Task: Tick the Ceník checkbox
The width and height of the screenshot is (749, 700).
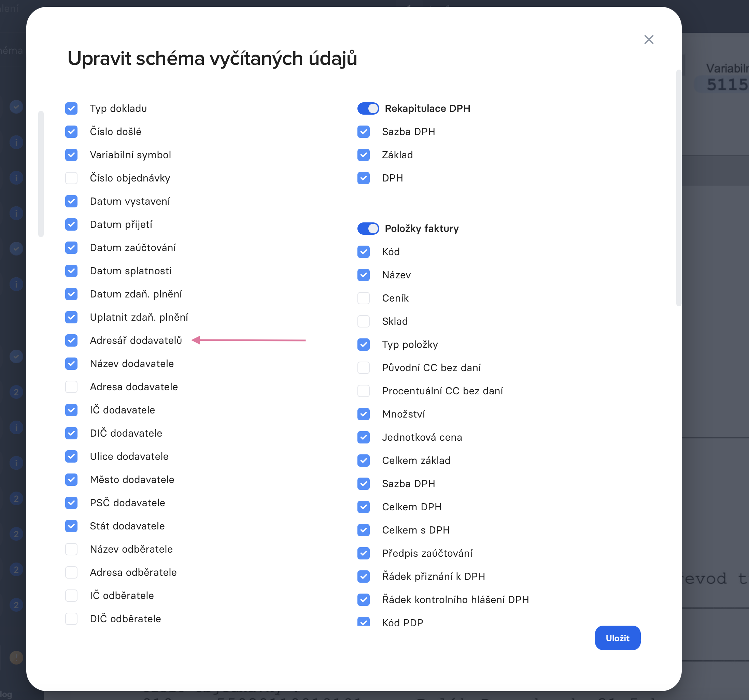Action: [x=364, y=298]
